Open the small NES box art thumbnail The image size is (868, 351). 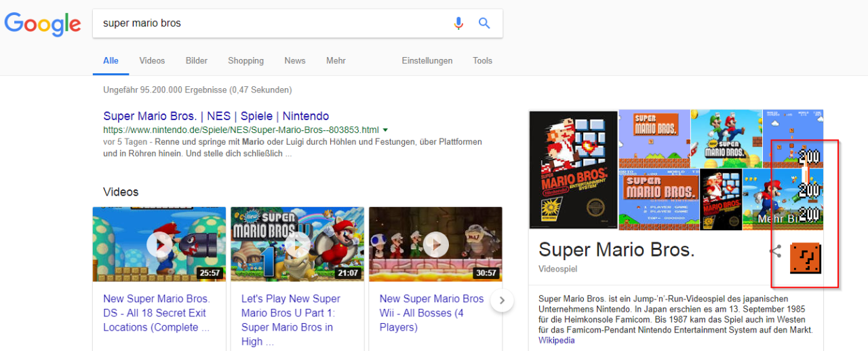pos(721,199)
